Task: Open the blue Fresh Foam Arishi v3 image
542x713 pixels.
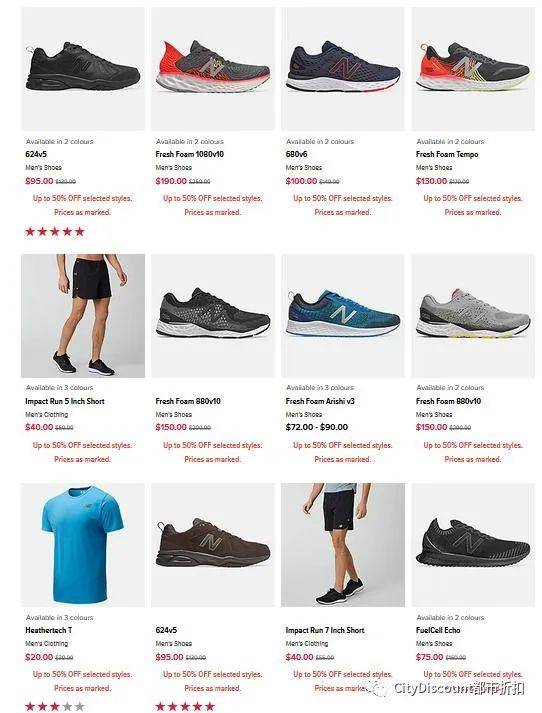Action: pos(343,316)
